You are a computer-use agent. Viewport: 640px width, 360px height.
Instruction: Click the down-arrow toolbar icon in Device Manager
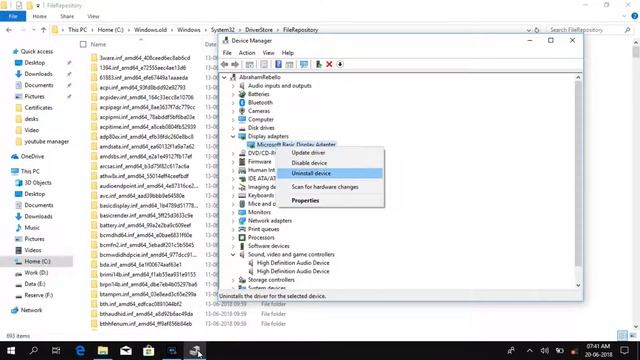click(340, 64)
